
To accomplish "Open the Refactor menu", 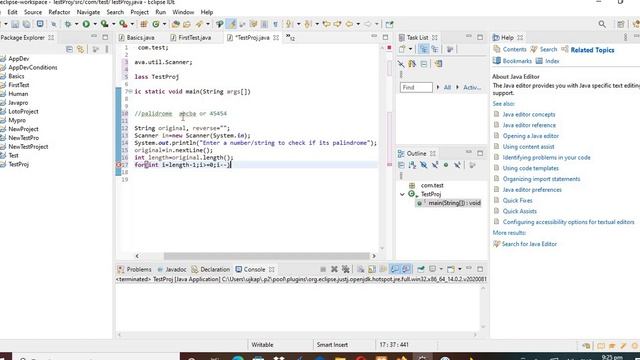I will (x=59, y=12).
